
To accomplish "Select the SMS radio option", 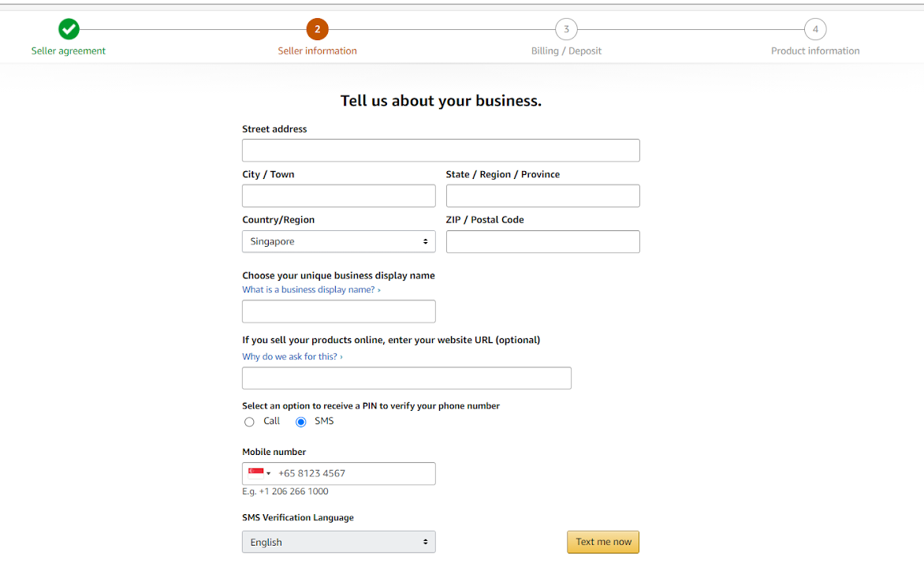I will click(x=300, y=422).
